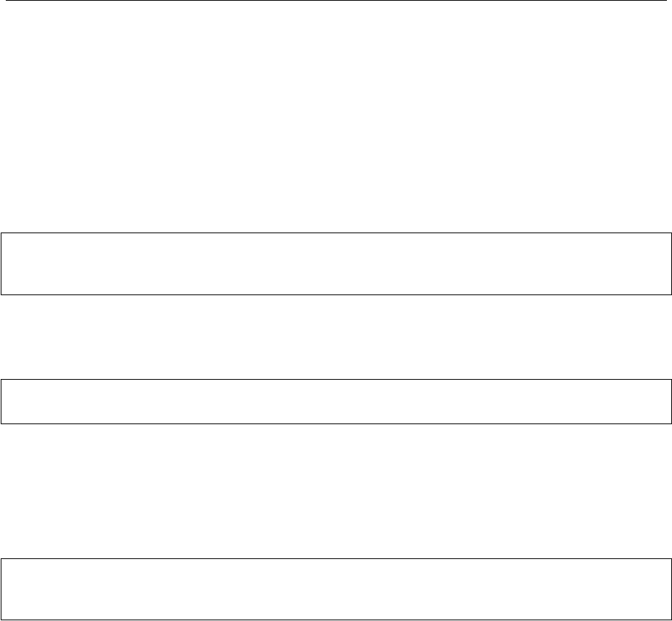The image size is (672, 621).
Task: Click the right edge of the bottom box
Action: 670,590
